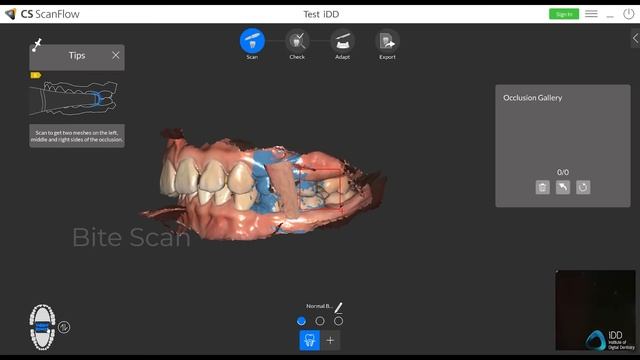The image size is (640, 360).
Task: Select the Scan workflow step
Action: [x=252, y=41]
